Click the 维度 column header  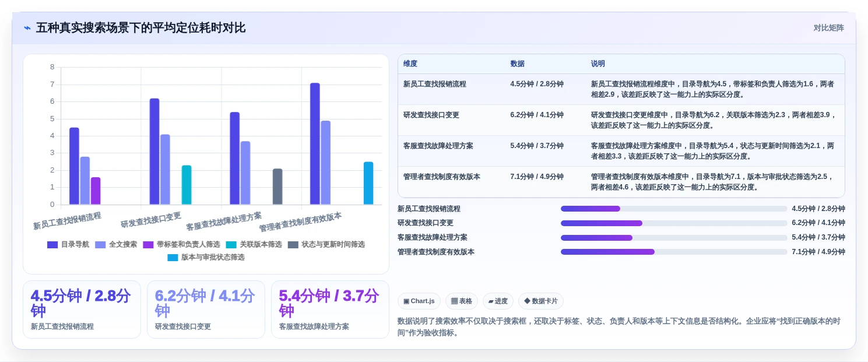(410, 64)
